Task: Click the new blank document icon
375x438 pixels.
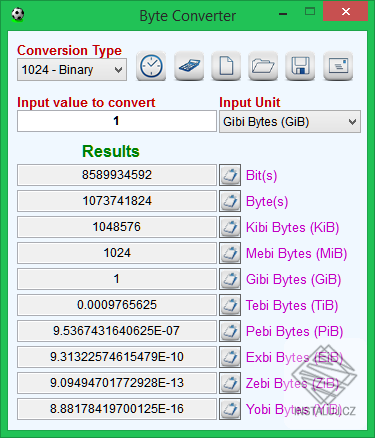Action: [226, 66]
